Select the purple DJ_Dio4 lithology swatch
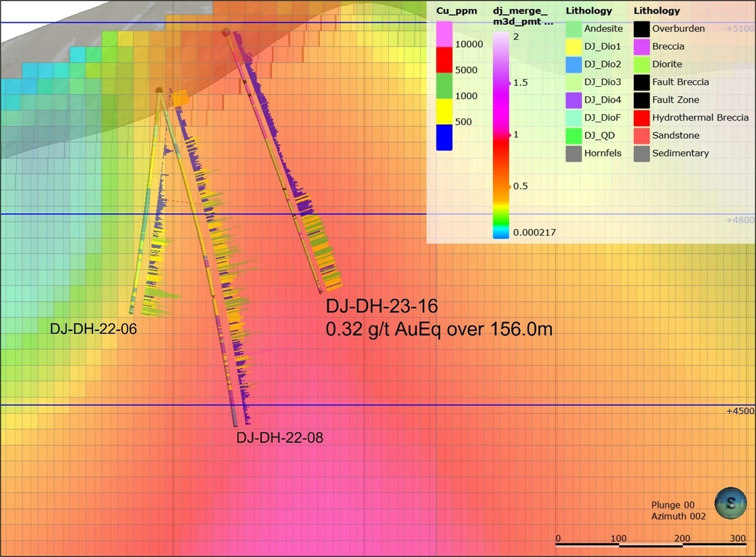 (574, 100)
